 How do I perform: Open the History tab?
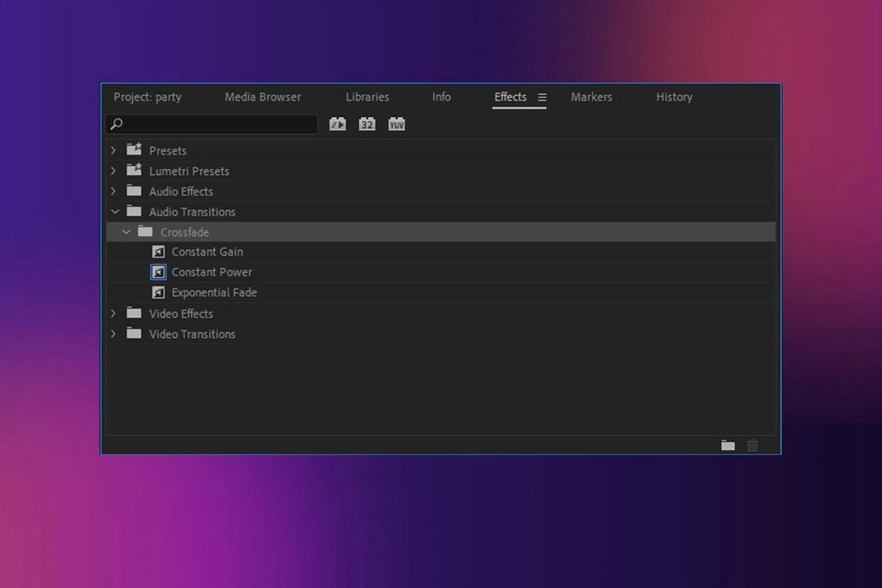click(x=674, y=97)
